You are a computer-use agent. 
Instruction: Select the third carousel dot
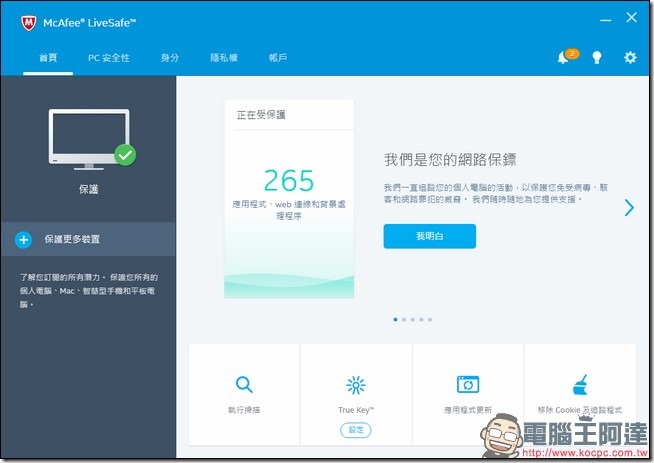(x=413, y=320)
